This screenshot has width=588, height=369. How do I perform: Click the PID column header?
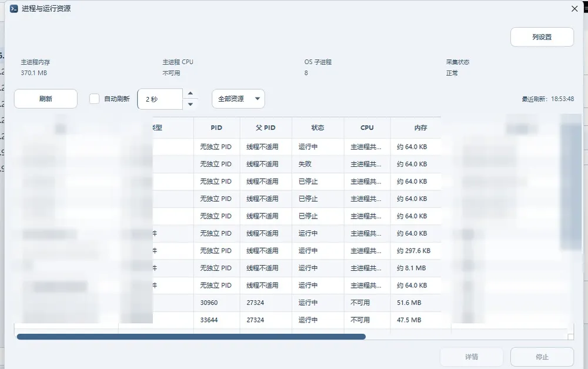coord(216,128)
